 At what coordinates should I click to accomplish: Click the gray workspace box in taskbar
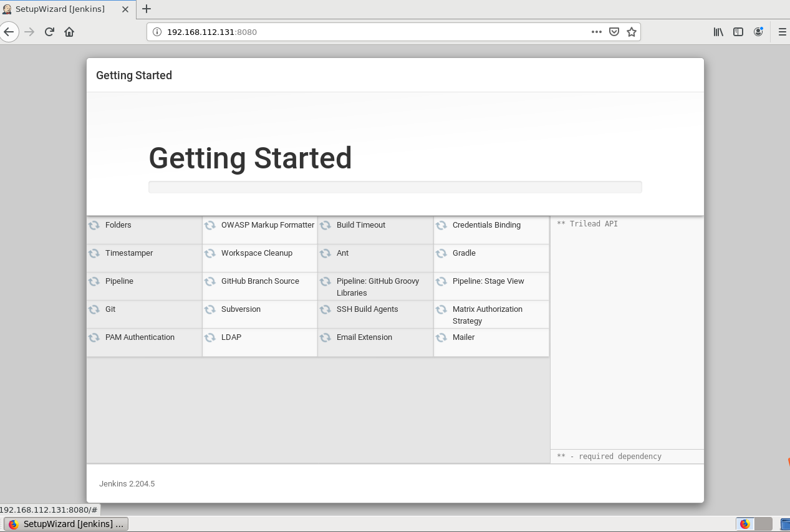click(763, 524)
